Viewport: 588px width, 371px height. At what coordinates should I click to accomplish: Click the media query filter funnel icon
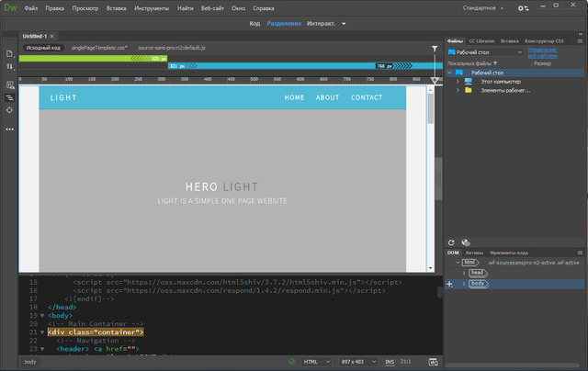[435, 48]
